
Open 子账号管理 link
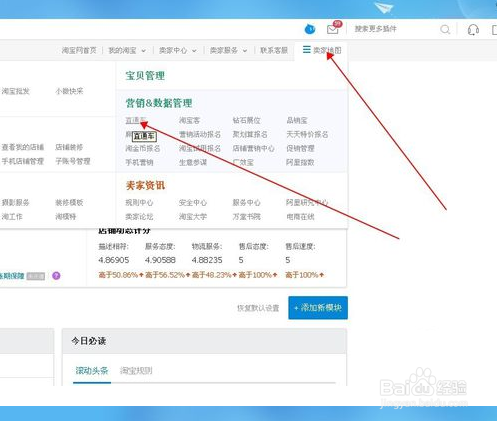[x=73, y=161]
